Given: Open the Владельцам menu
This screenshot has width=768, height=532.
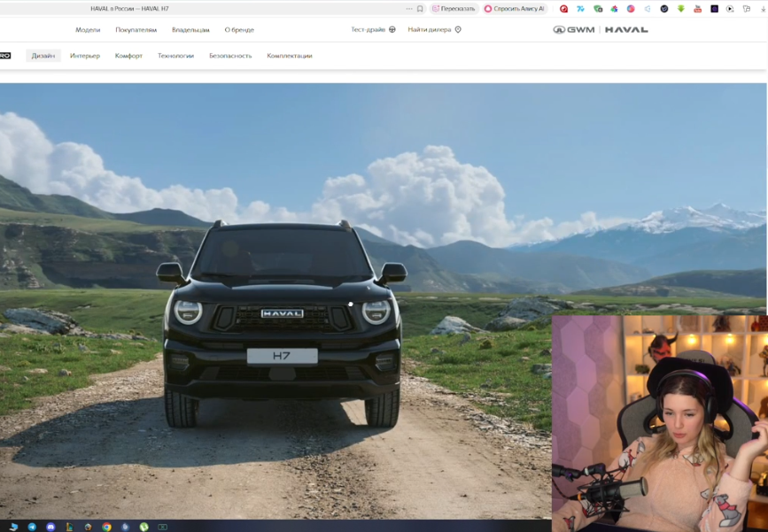Looking at the screenshot, I should coord(190,30).
